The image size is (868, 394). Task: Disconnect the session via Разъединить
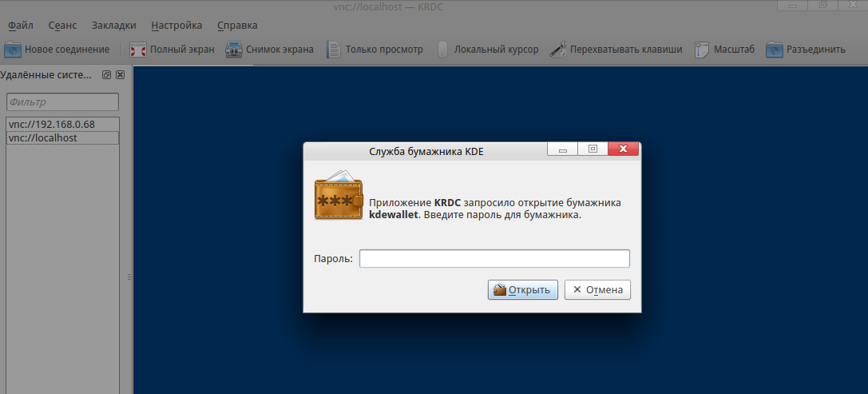pos(806,50)
